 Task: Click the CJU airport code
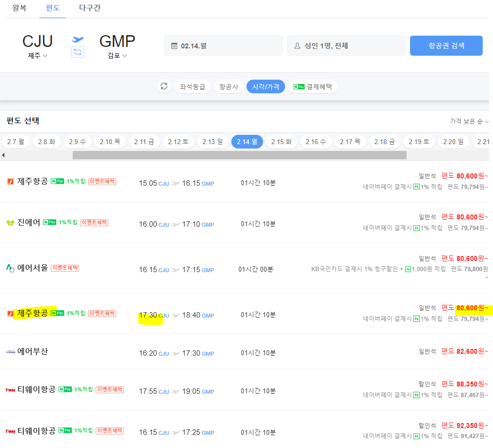(x=38, y=42)
